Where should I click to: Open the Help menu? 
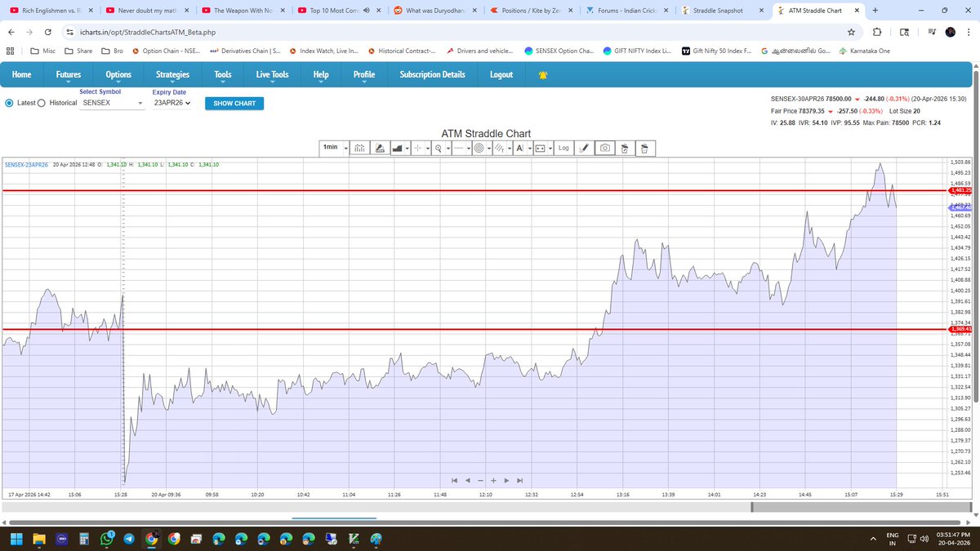pyautogui.click(x=320, y=74)
